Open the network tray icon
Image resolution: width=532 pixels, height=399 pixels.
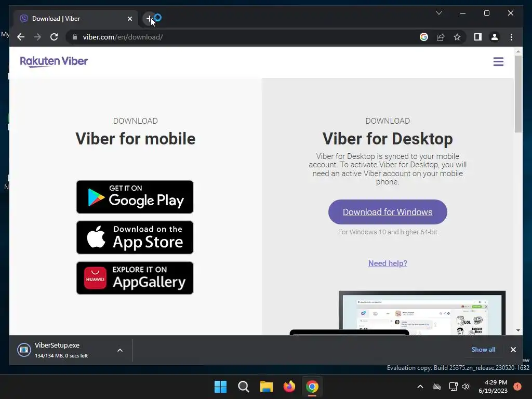tap(453, 387)
